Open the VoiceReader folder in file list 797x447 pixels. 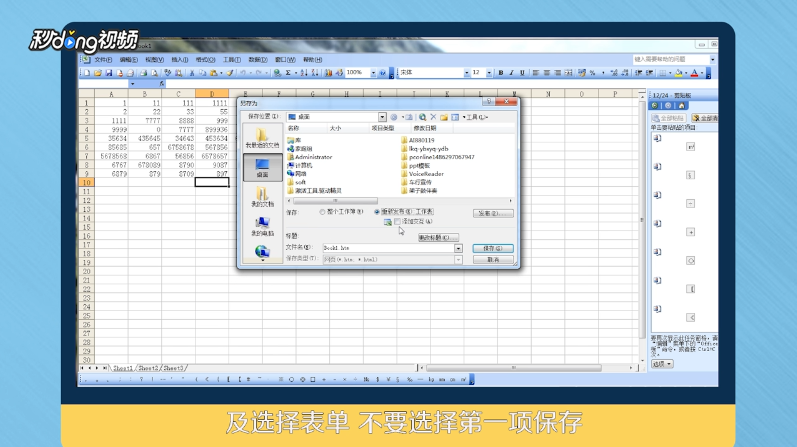pos(422,174)
